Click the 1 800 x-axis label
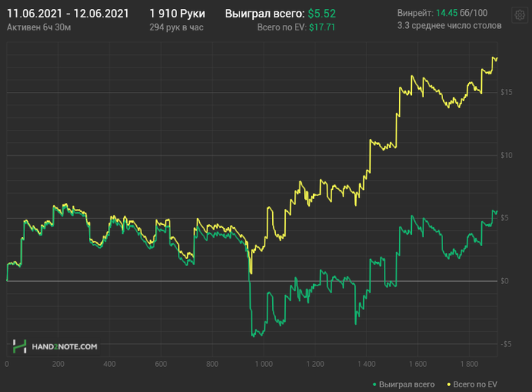 point(469,364)
